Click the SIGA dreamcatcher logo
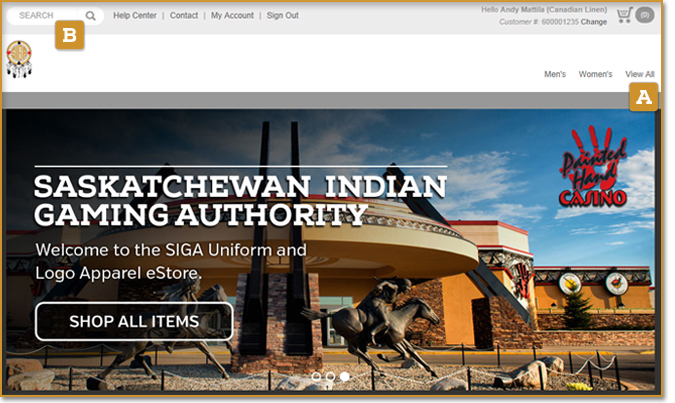 coord(19,60)
